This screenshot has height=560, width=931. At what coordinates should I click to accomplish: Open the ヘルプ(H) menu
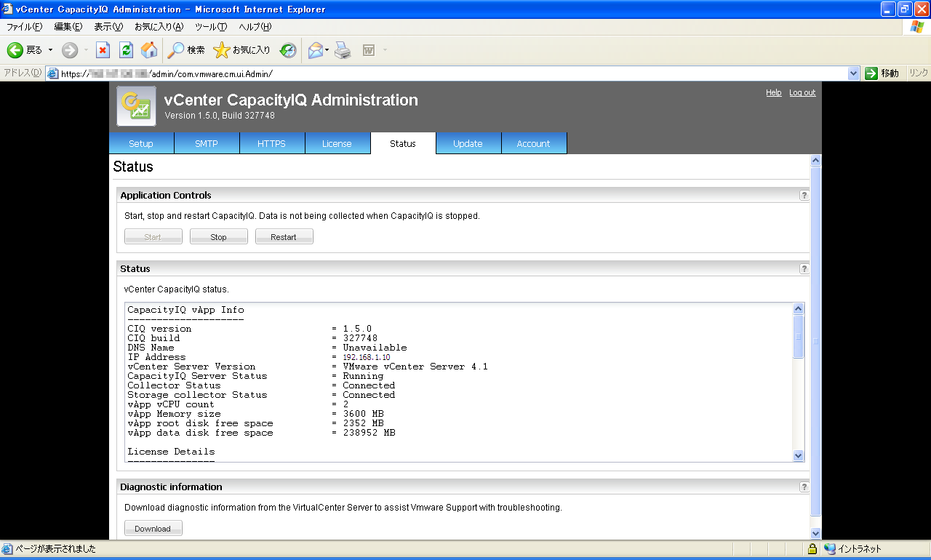(255, 27)
